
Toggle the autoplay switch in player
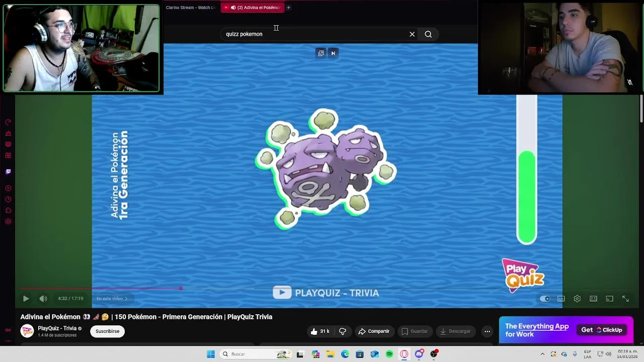(545, 299)
